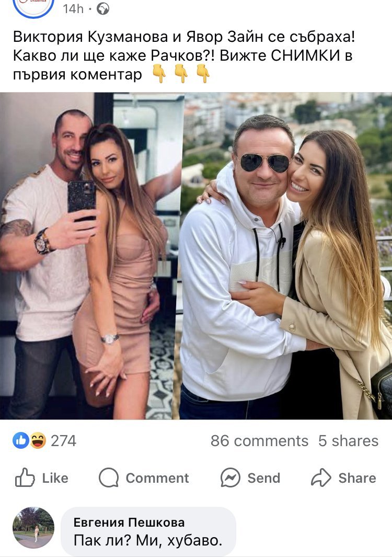Click the globe public audience icon
Screen dimensions: 392x557
coord(103,9)
